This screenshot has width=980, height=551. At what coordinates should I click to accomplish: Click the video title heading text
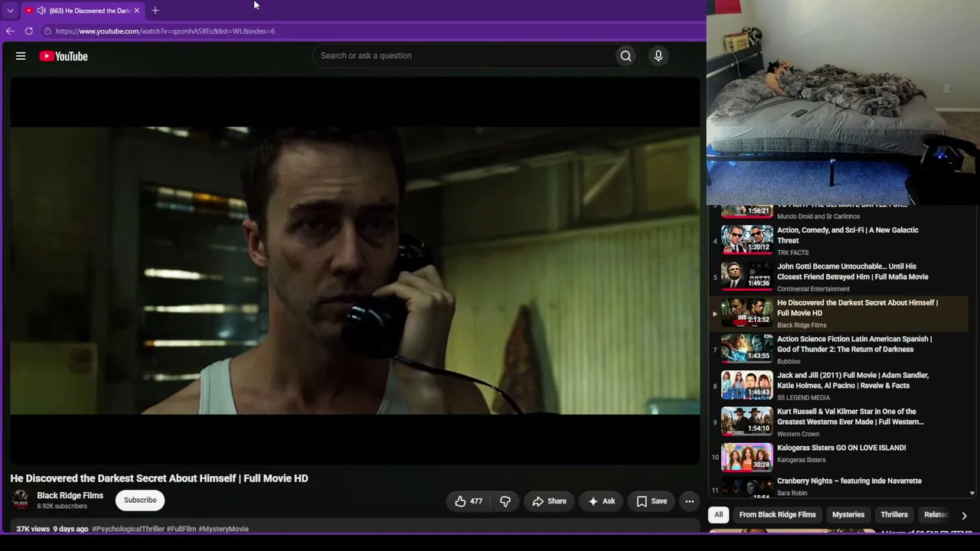tap(159, 478)
